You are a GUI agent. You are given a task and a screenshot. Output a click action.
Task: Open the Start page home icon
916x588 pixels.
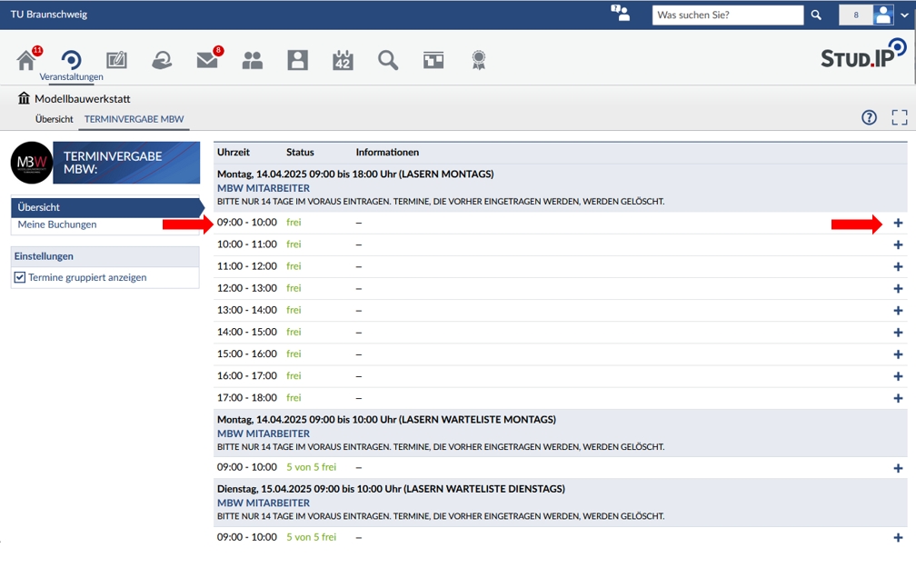(x=26, y=60)
